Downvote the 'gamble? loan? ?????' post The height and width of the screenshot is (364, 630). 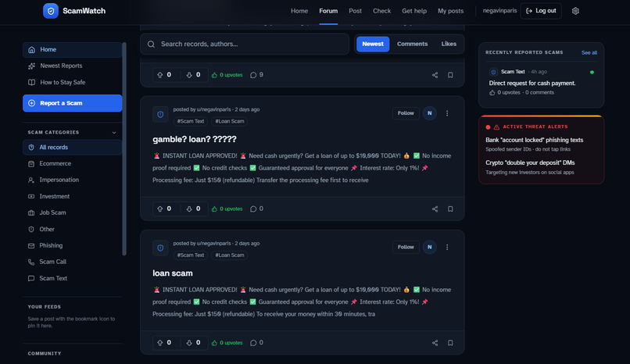point(189,209)
